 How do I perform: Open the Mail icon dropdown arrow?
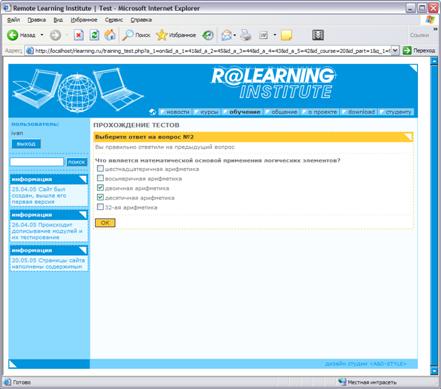tap(235, 35)
